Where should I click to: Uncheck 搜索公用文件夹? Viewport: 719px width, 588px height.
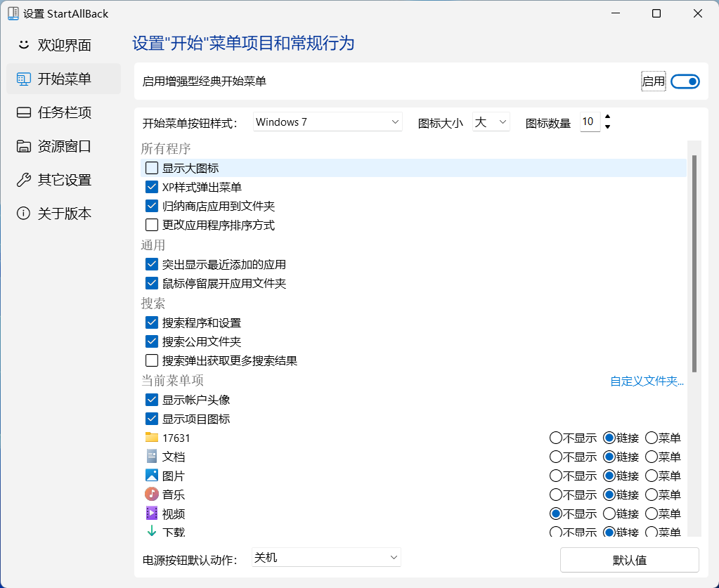[152, 341]
